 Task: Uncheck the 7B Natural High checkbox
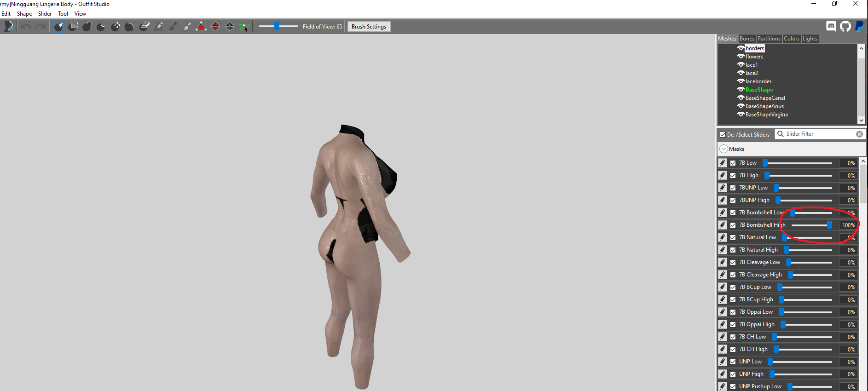coord(733,250)
